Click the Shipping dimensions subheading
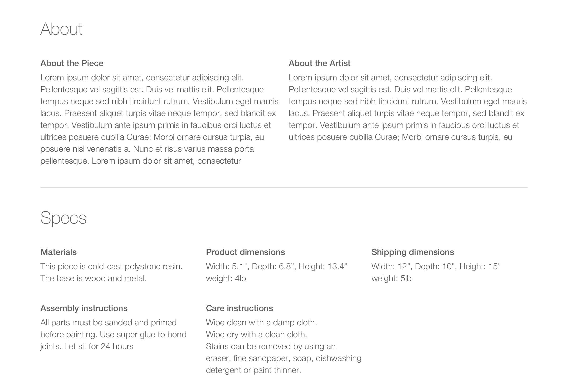The height and width of the screenshot is (392, 567). coord(413,252)
